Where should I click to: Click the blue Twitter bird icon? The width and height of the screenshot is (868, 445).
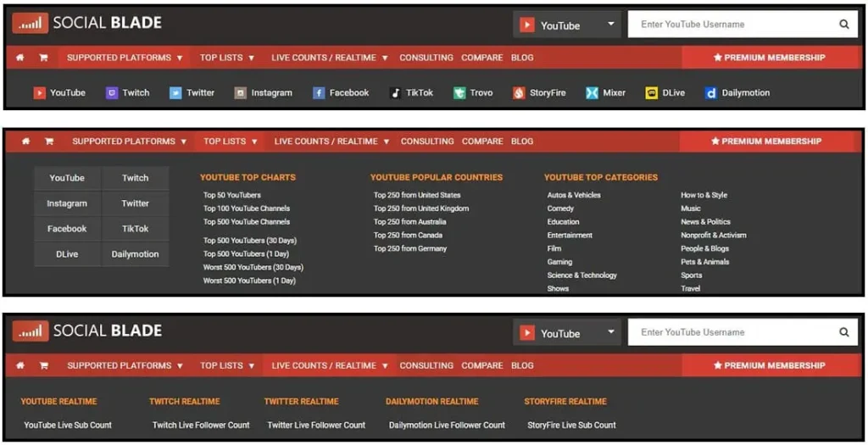[x=175, y=93]
